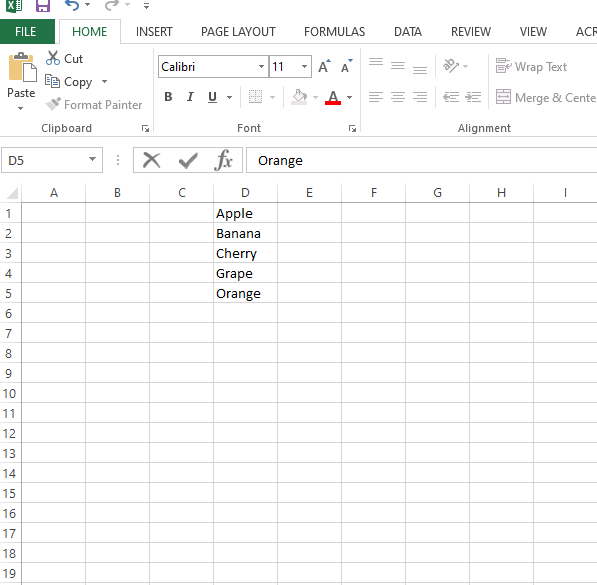Apply the red Font Color
The height and width of the screenshot is (585, 597).
[333, 98]
